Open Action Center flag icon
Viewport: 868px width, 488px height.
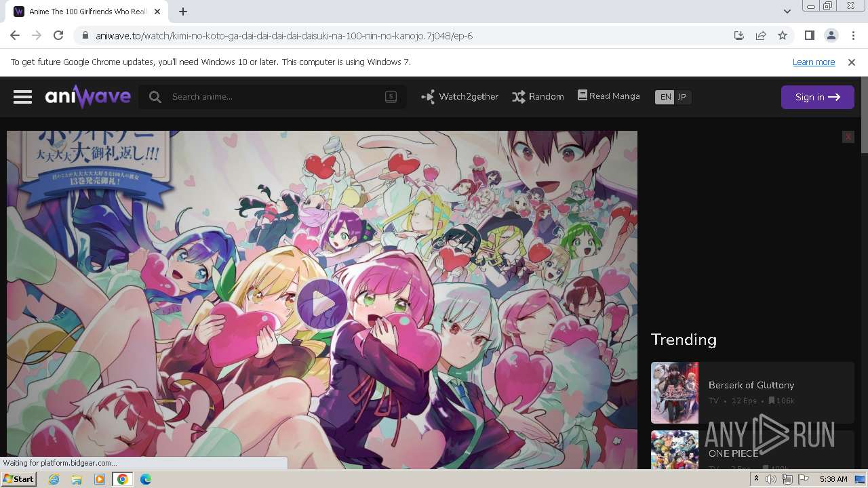[x=804, y=479]
